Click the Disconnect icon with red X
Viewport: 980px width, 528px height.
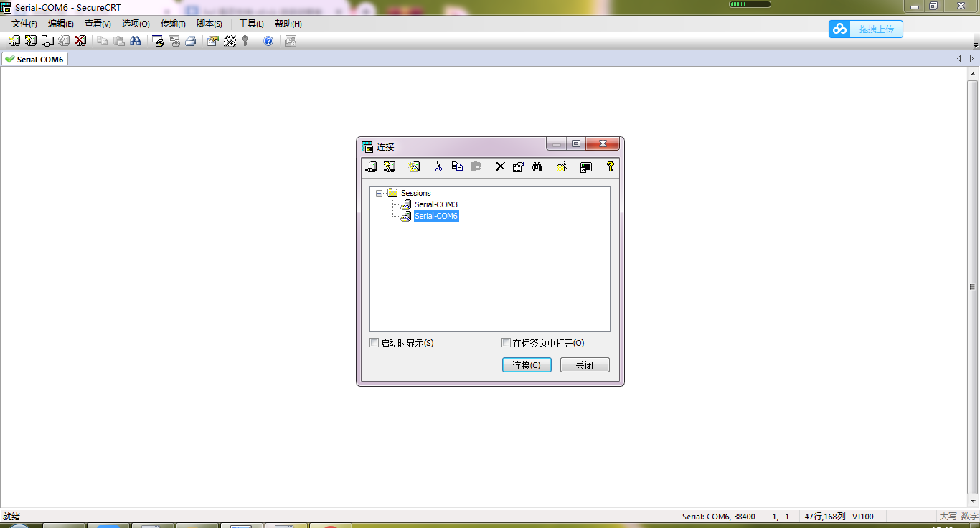point(80,41)
